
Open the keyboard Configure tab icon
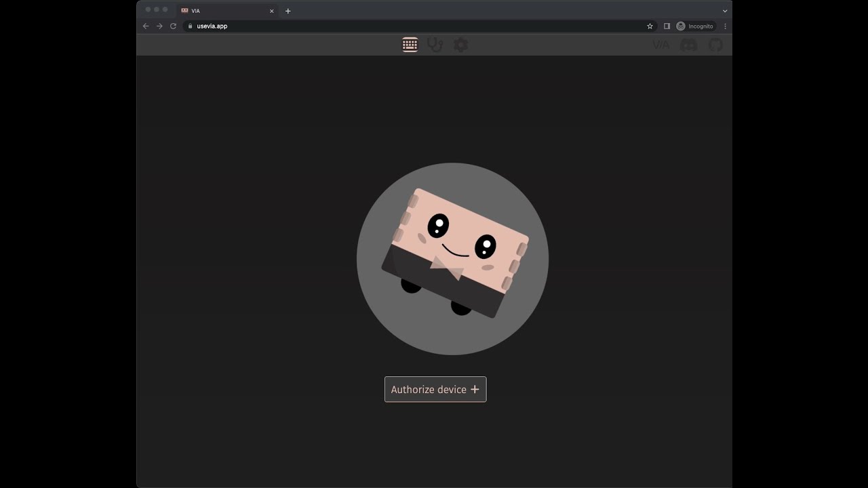coord(410,45)
